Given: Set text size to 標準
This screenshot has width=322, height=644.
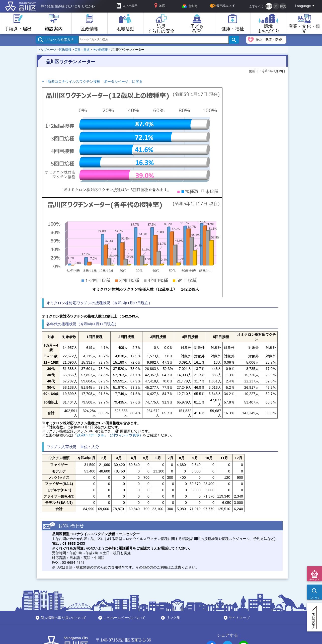Looking at the screenshot, I should pyautogui.click(x=269, y=6).
